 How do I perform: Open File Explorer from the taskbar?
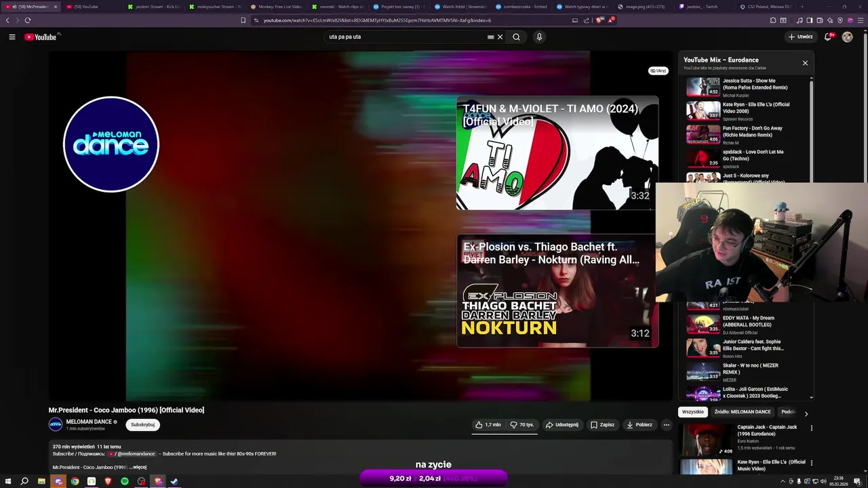point(41,481)
